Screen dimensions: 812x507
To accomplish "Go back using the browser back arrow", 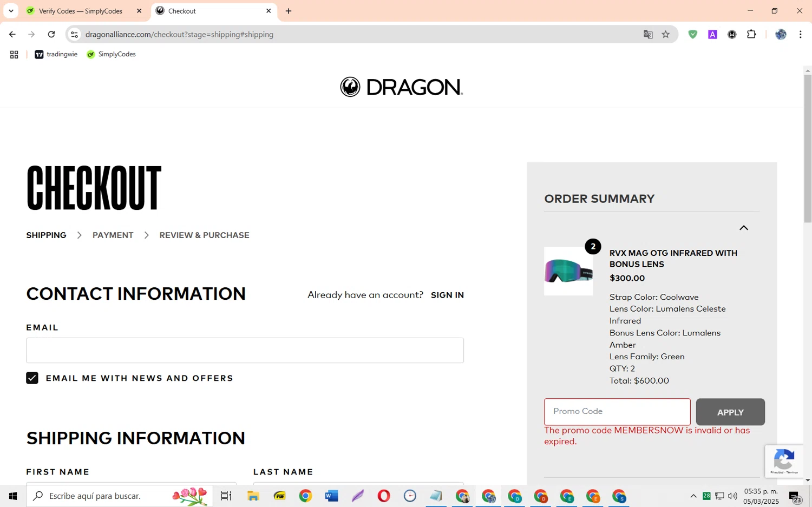I will point(12,34).
